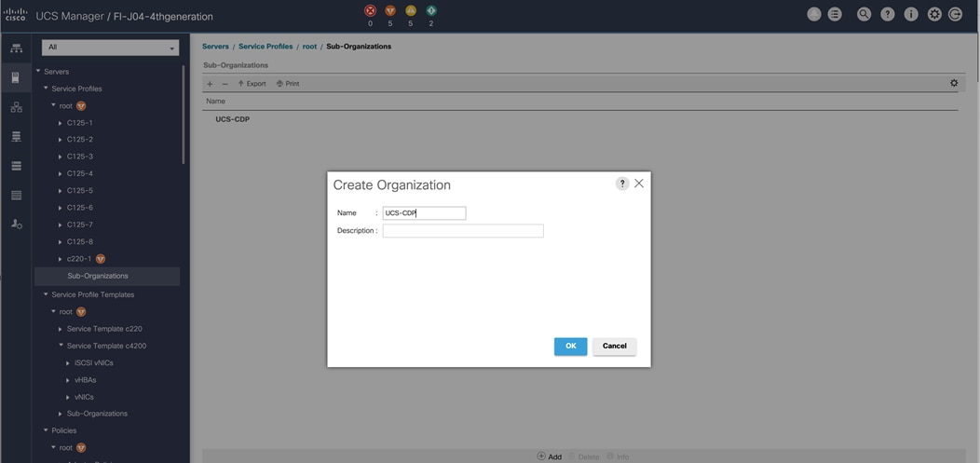Collapse the Policies tree node
The image size is (980, 463).
pyautogui.click(x=46, y=429)
